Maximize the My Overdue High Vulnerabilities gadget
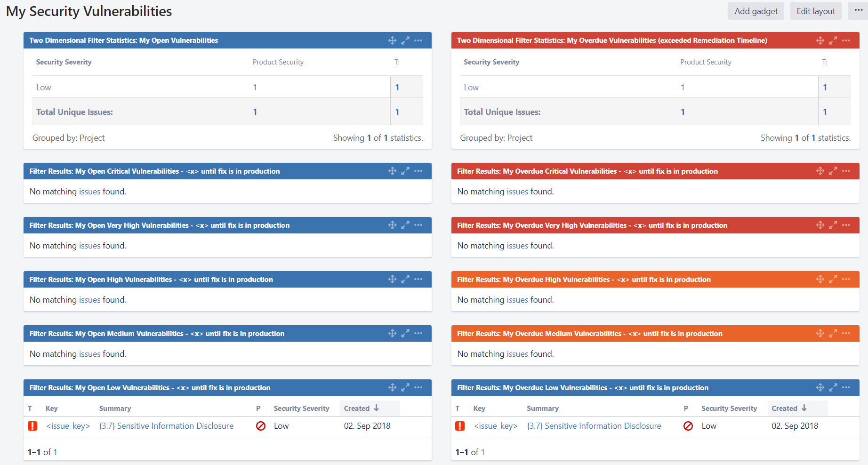 (x=833, y=279)
